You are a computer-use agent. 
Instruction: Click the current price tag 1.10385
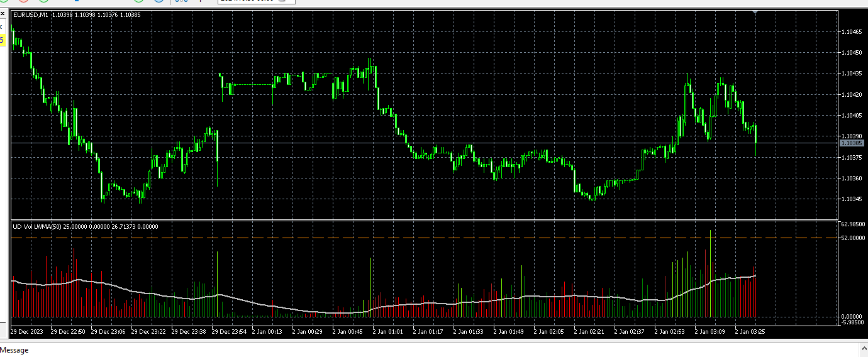[x=852, y=143]
